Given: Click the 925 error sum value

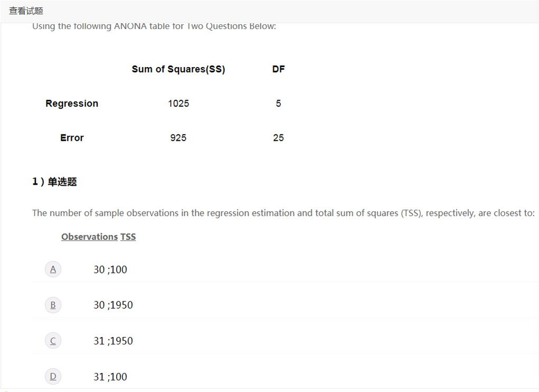Looking at the screenshot, I should [x=178, y=138].
